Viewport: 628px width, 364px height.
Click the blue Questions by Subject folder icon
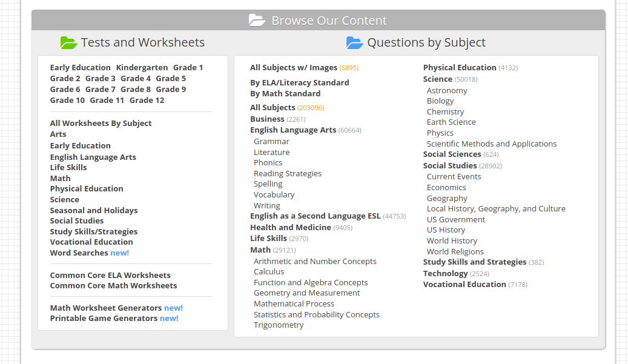click(x=354, y=43)
